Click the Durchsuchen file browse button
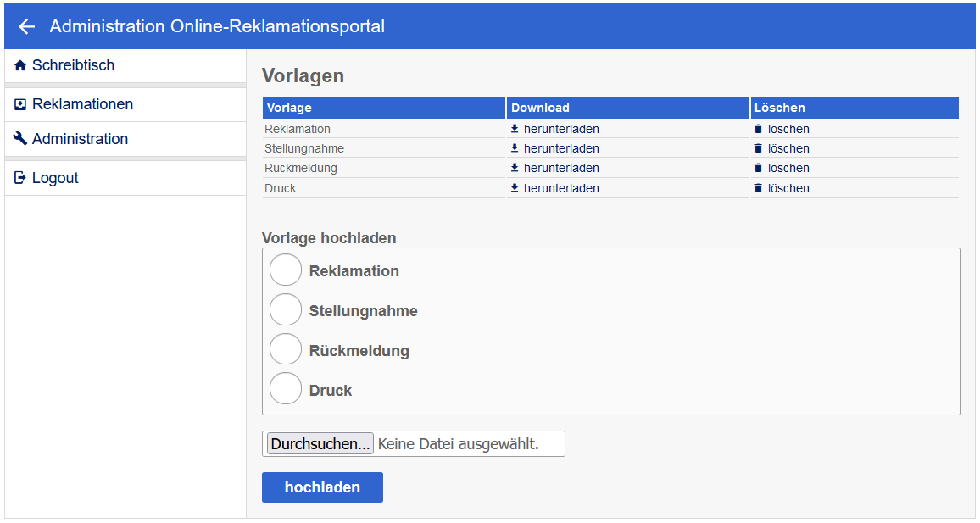The image size is (980, 523). (320, 443)
